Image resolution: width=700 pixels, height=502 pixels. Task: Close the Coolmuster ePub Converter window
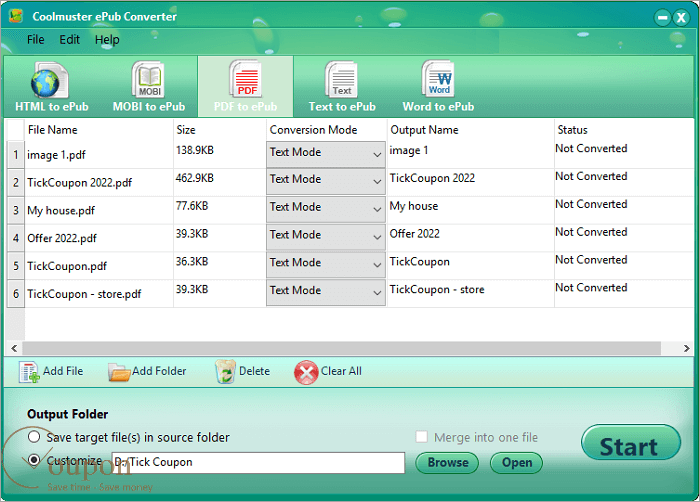click(x=681, y=18)
